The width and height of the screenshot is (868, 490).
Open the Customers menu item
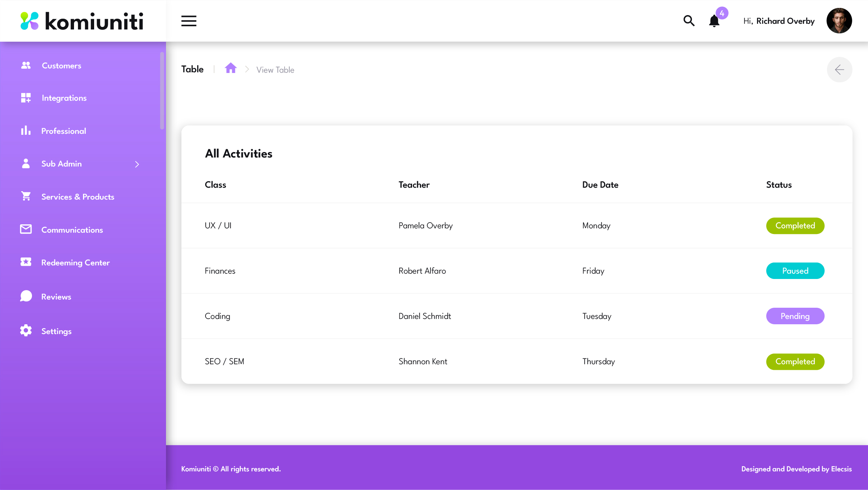point(61,66)
